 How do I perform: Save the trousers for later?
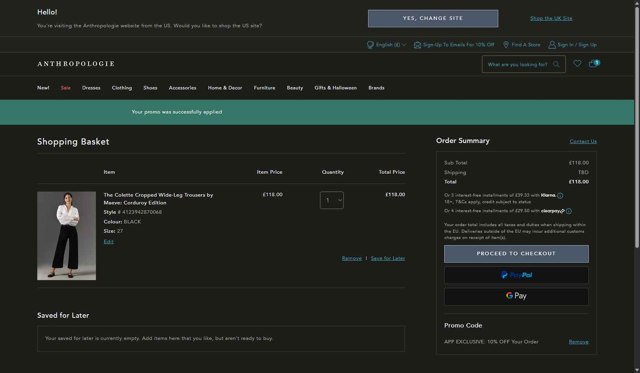(388, 258)
